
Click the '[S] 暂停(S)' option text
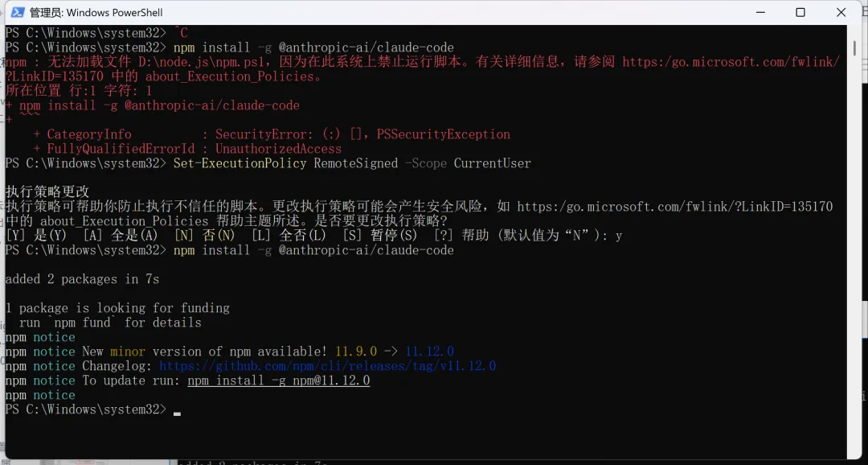380,236
